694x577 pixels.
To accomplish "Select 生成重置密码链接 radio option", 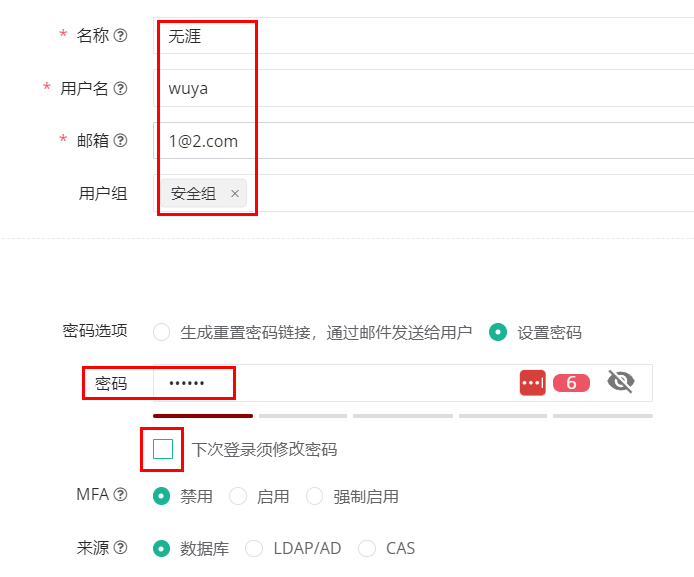I will pyautogui.click(x=162, y=332).
